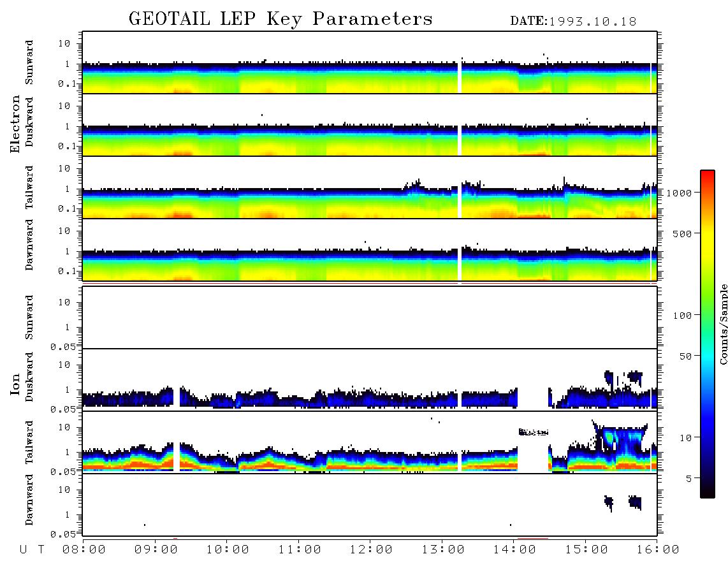Click the Ion "Sunward" panel label
The image size is (728, 561).
point(29,317)
